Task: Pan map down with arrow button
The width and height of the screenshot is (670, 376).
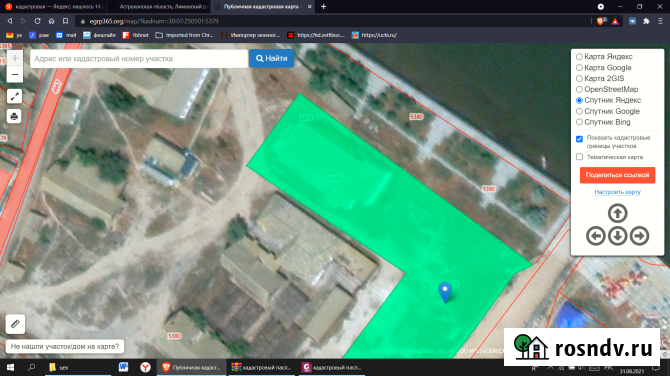Action: [x=617, y=235]
